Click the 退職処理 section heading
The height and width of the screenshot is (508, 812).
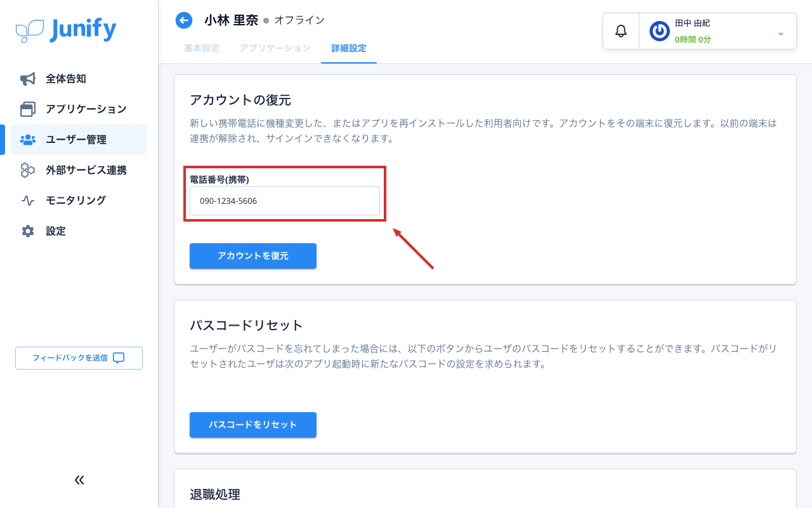(x=215, y=494)
